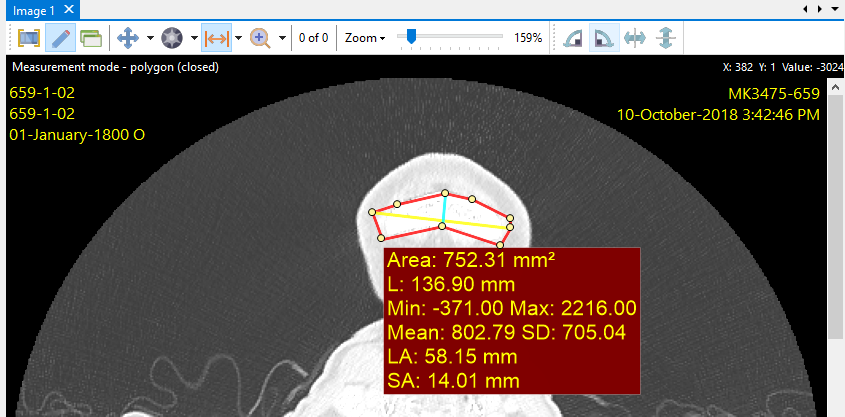Switch to the Image 1 tab
The width and height of the screenshot is (845, 417).
33,9
